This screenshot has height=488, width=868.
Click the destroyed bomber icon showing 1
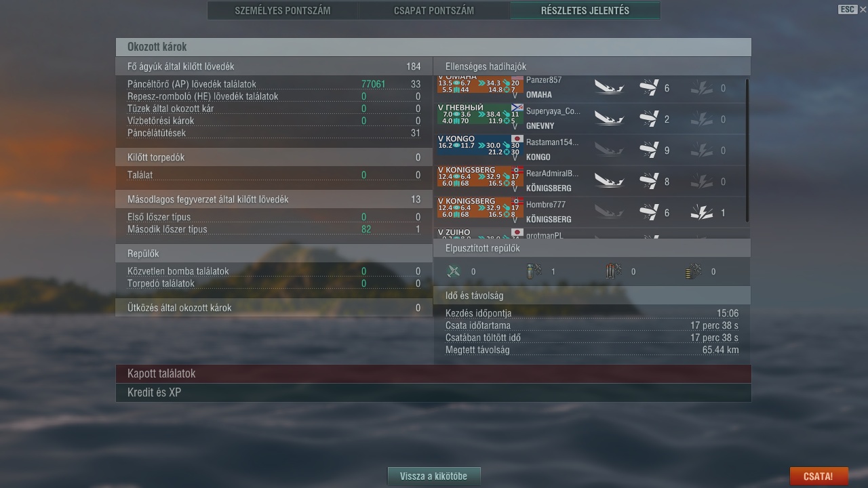(534, 271)
